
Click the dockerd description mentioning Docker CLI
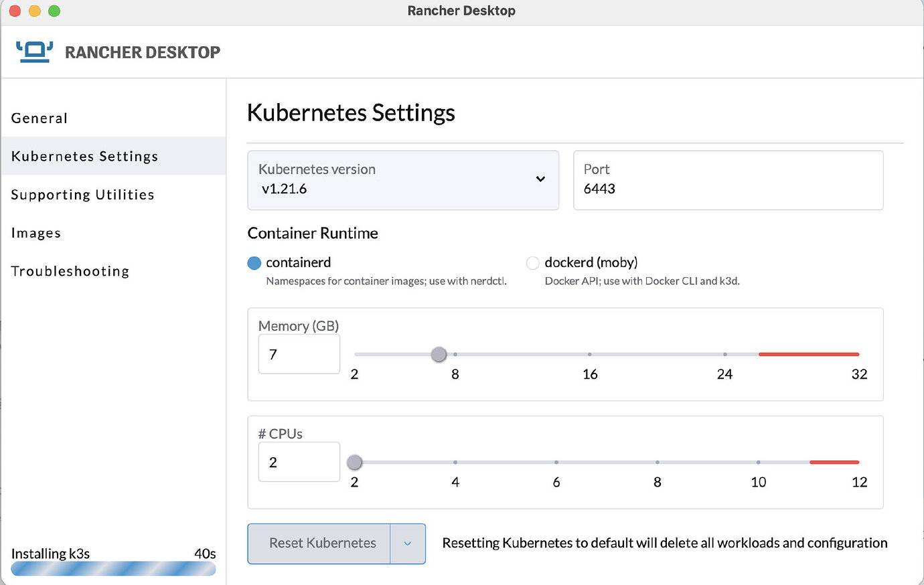[642, 281]
